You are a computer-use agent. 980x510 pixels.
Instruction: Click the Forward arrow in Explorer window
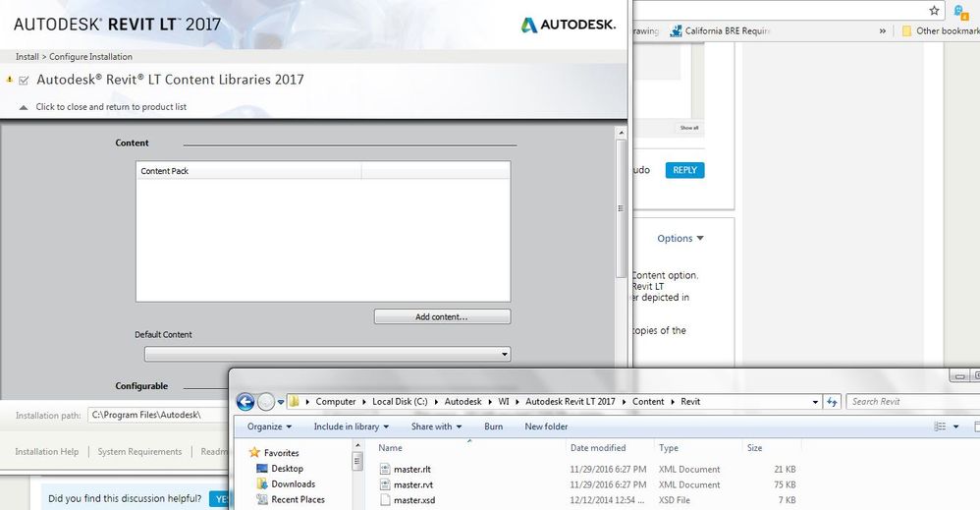tap(266, 402)
